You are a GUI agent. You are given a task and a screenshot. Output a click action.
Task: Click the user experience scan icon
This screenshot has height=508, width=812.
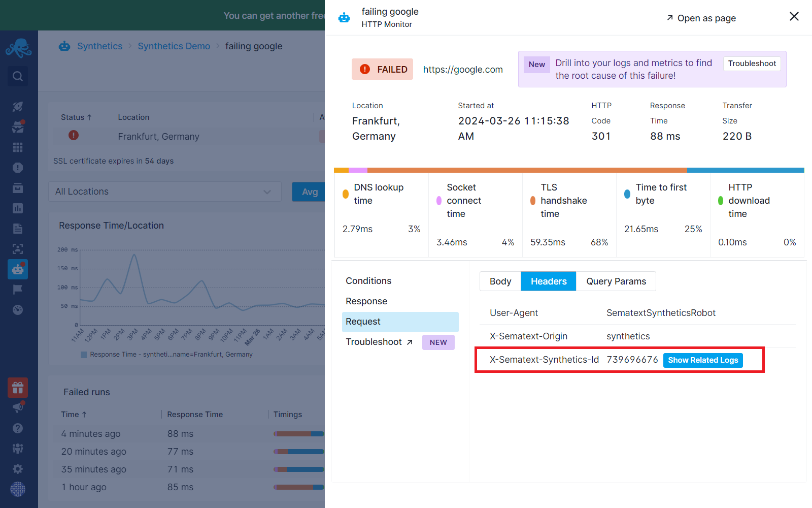[18, 249]
